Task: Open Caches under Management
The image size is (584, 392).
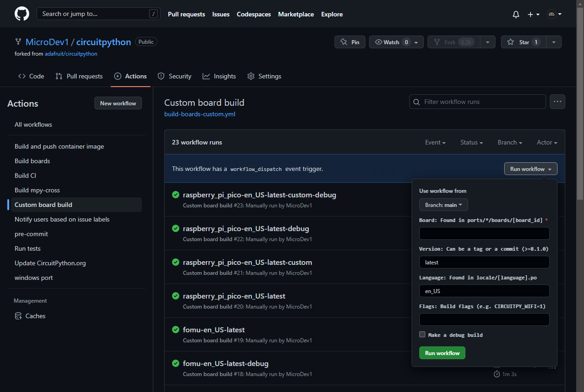Action: click(x=30, y=316)
